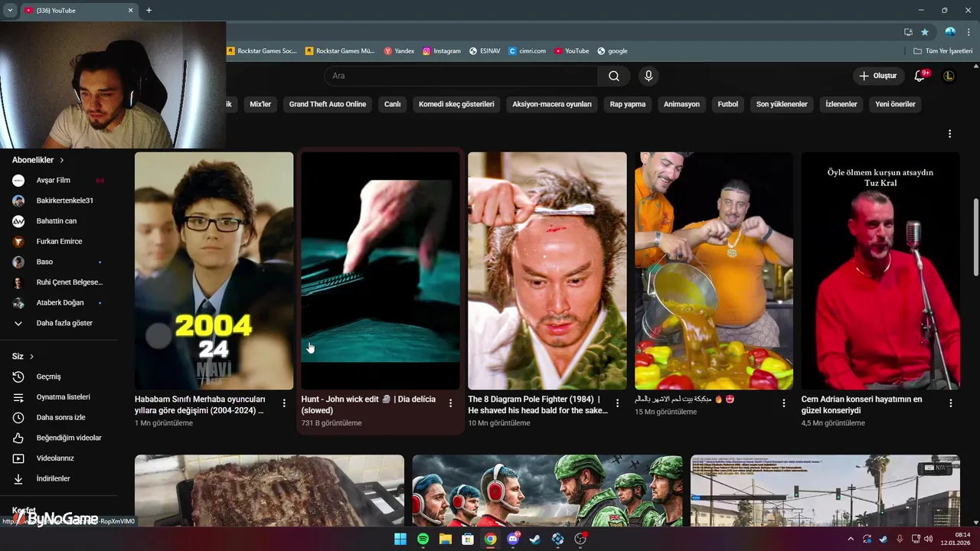Open the Rockstar Games Soc... bookmark
980x551 pixels.
(x=262, y=51)
